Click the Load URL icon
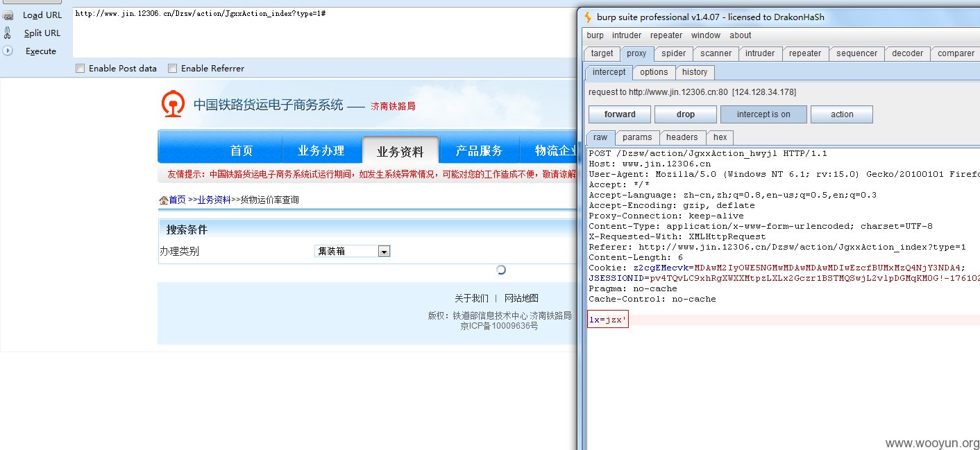This screenshot has height=450, width=980. (x=8, y=15)
